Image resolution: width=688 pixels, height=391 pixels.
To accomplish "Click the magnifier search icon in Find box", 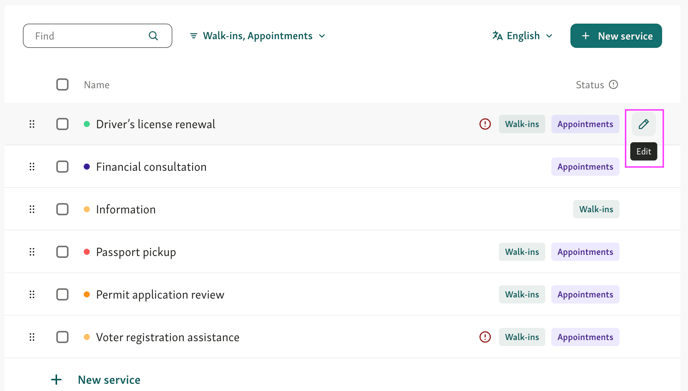I will click(153, 36).
